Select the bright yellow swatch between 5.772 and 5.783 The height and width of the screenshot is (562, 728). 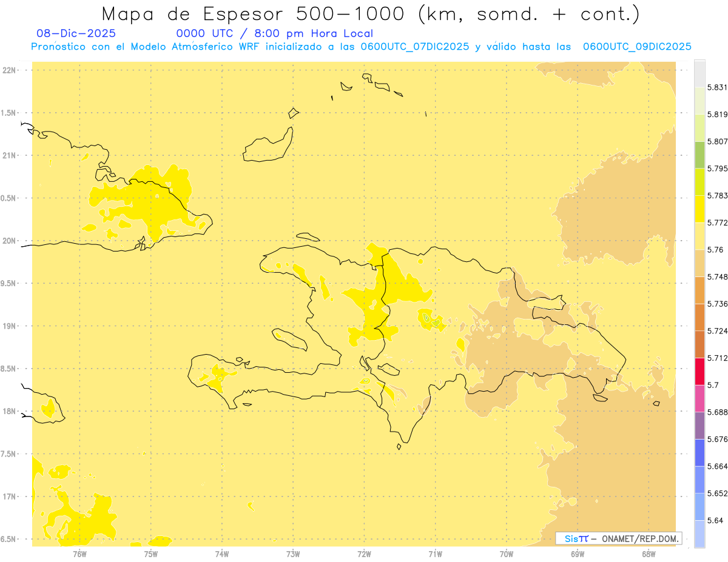[699, 209]
